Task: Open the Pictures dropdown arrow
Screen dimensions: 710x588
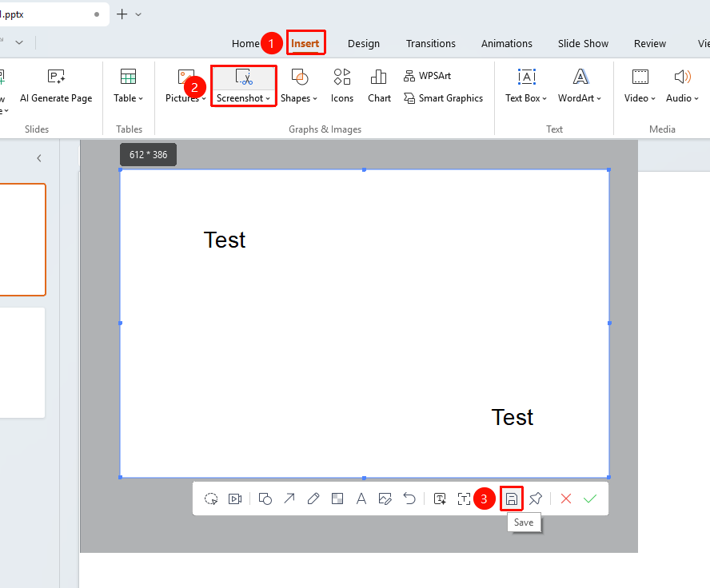Action: (x=204, y=98)
